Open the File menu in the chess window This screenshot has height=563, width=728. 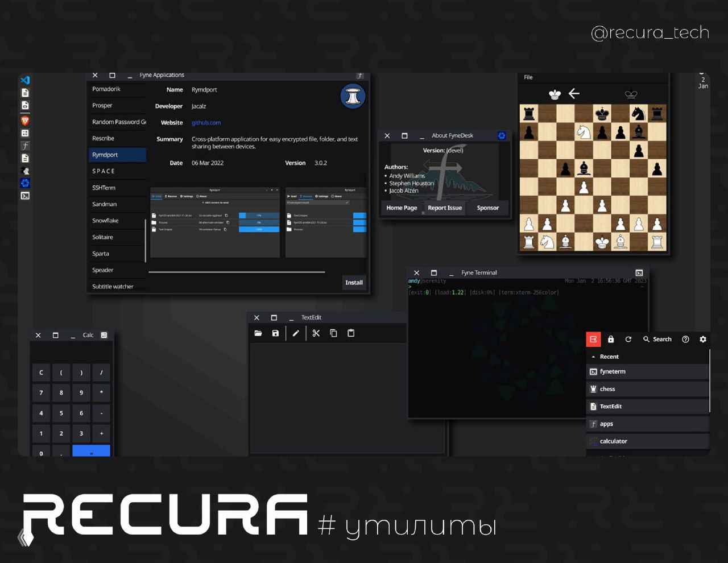pos(528,77)
